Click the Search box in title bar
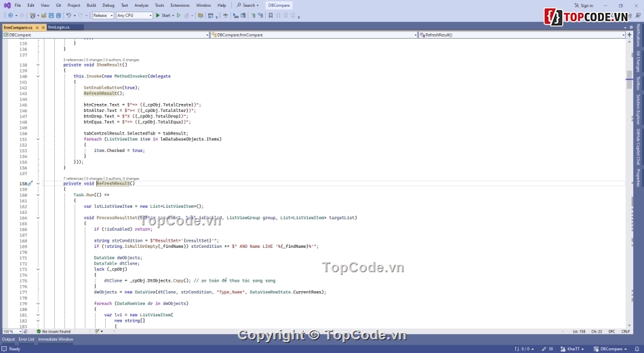This screenshot has width=644, height=353. click(x=248, y=5)
